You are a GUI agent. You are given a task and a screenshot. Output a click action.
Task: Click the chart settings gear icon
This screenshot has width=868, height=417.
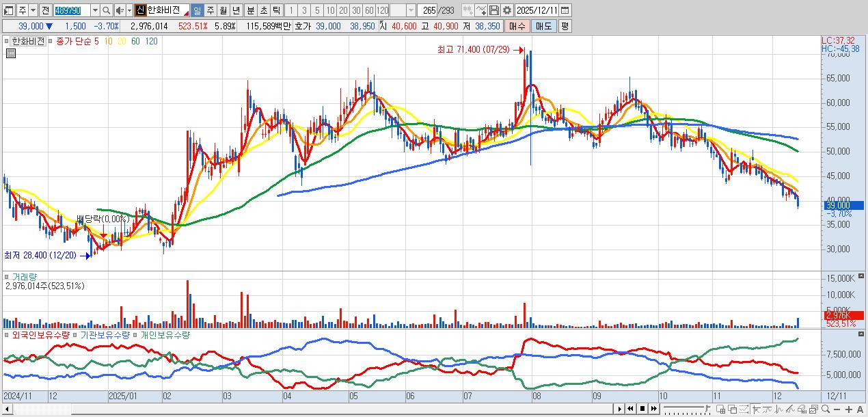pos(507,10)
